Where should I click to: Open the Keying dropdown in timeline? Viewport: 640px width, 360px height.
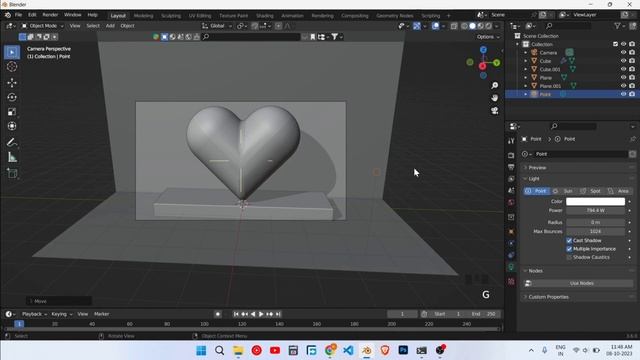click(62, 314)
